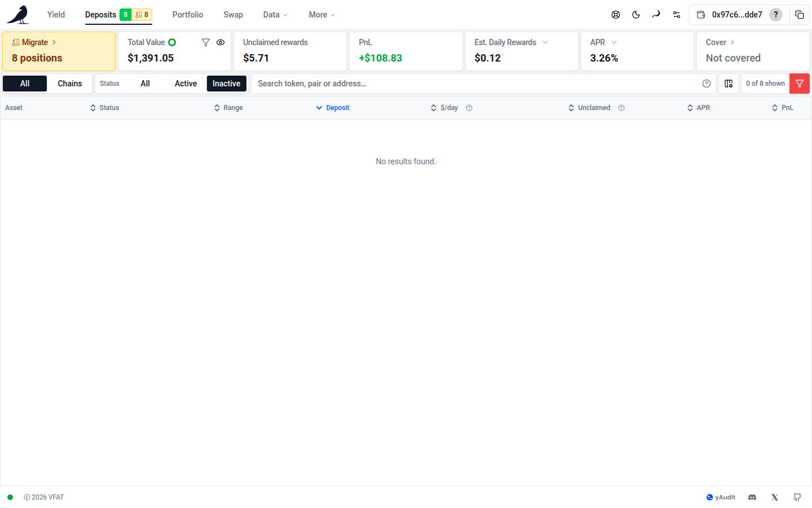Sort by Status column
This screenshot has height=508, width=812.
click(105, 108)
